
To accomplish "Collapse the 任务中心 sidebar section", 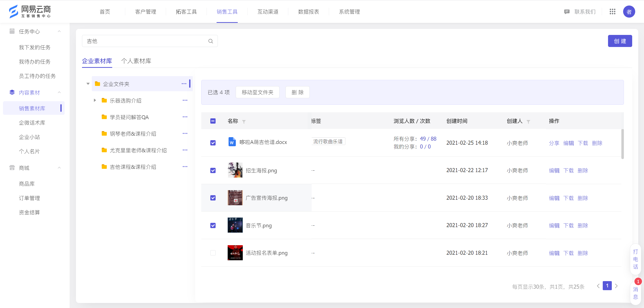I will 59,31.
